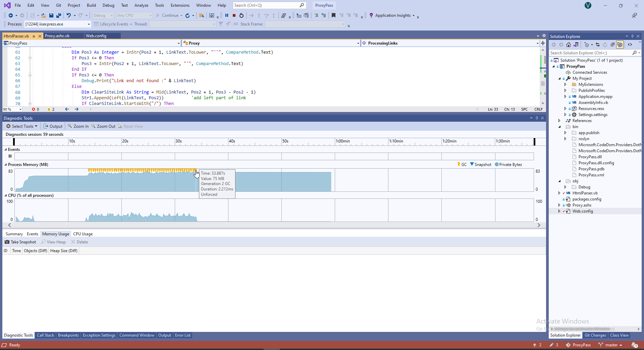Open the account avatar at top right
The image size is (644, 350).
tap(588, 5)
